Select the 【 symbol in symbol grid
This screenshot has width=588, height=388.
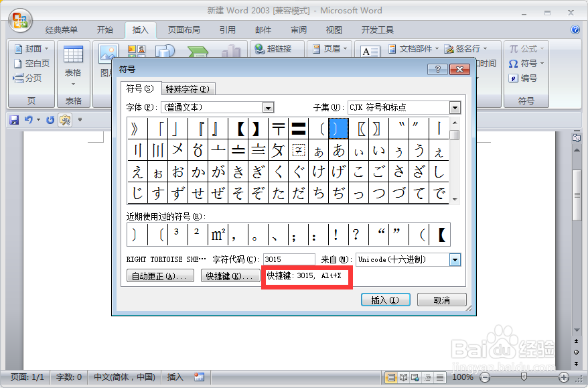(238, 129)
